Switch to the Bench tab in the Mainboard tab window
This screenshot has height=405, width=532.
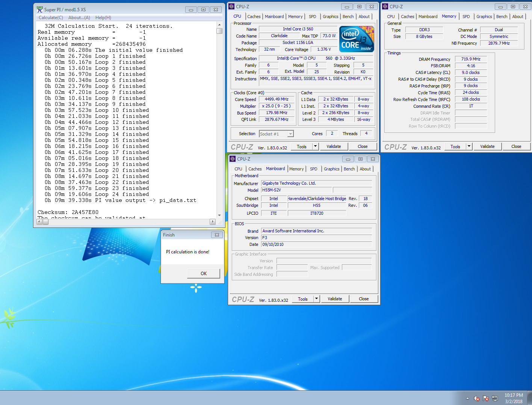click(349, 169)
